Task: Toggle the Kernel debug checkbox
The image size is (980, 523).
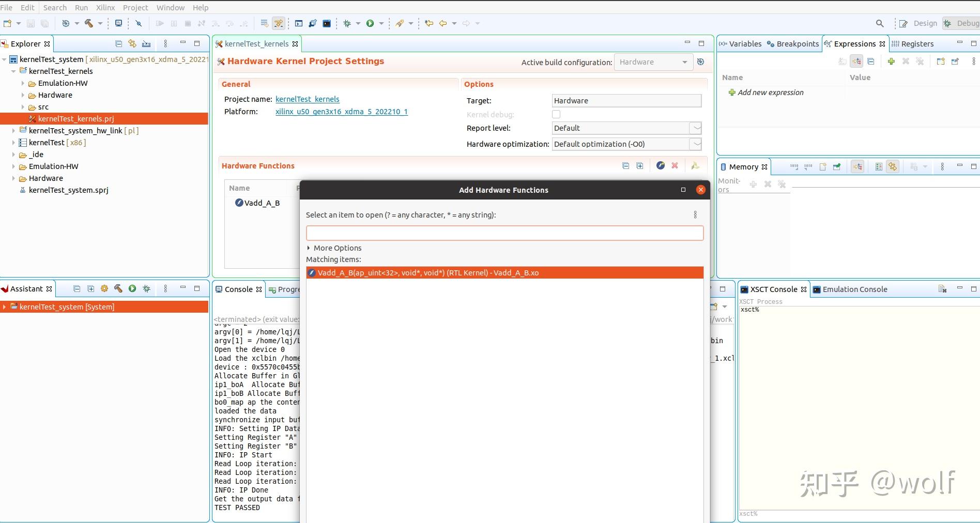Action: 556,115
